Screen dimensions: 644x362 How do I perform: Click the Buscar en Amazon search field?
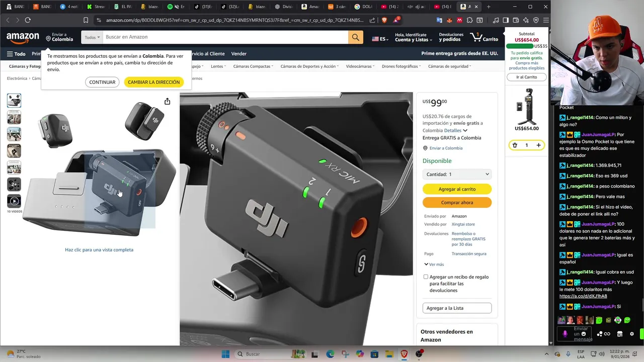[x=225, y=37]
